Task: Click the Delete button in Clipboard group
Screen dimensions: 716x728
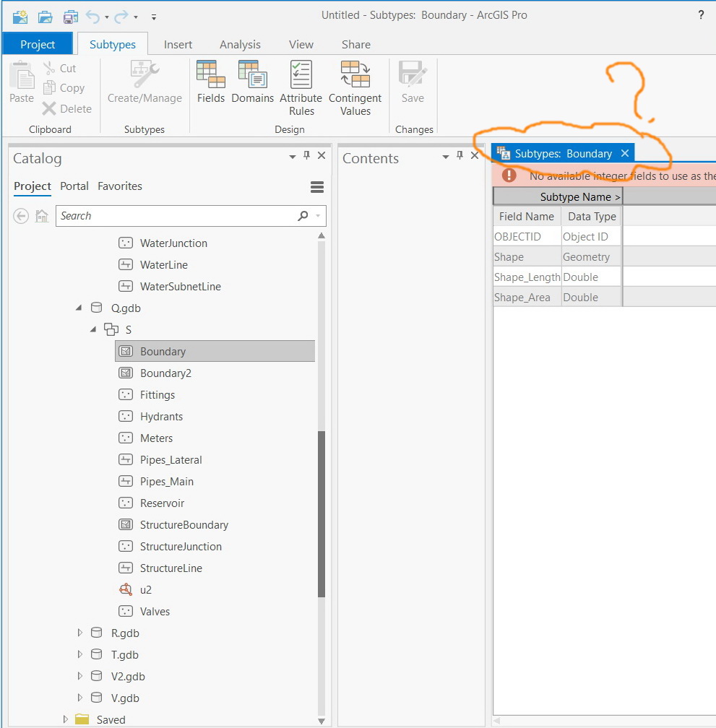Action: click(x=67, y=108)
